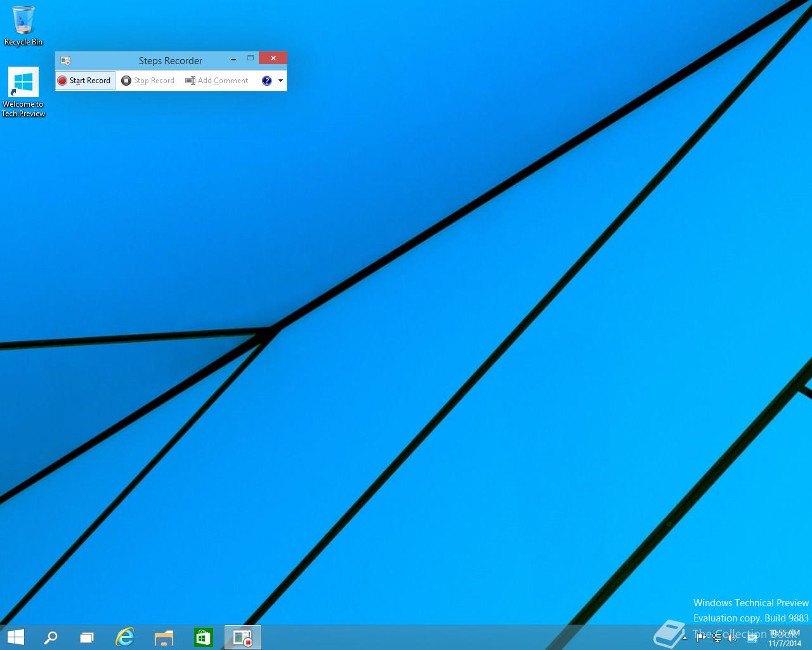Open the Store from the taskbar

coord(204,637)
